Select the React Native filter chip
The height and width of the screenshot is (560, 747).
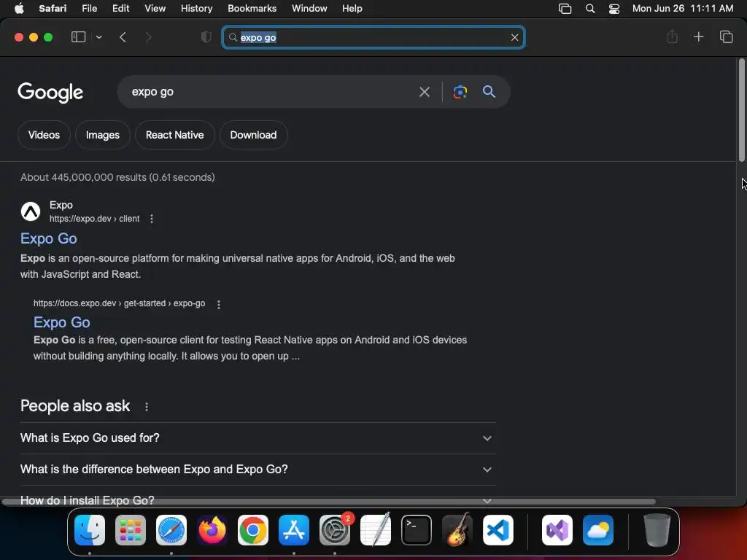174,135
